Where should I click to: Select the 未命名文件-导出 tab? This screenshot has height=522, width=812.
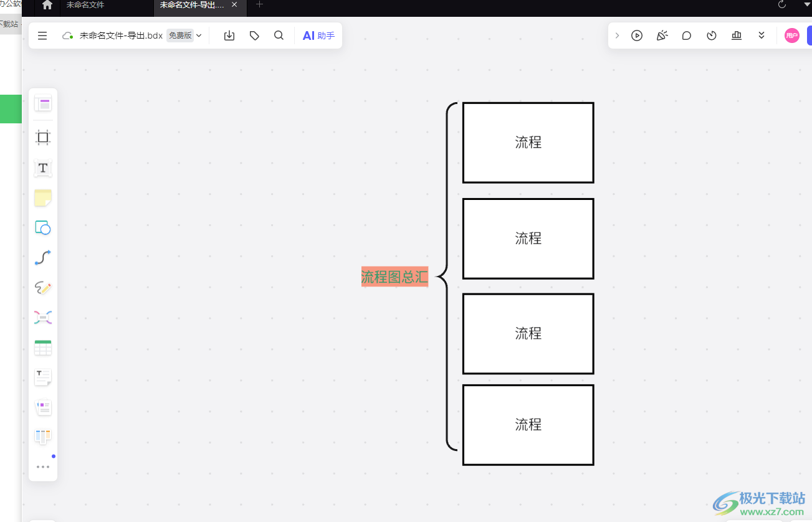(x=192, y=5)
